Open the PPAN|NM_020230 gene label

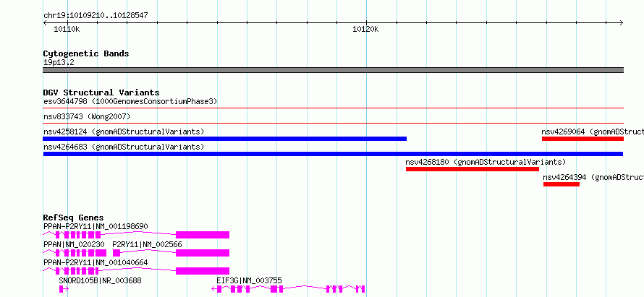(x=74, y=244)
